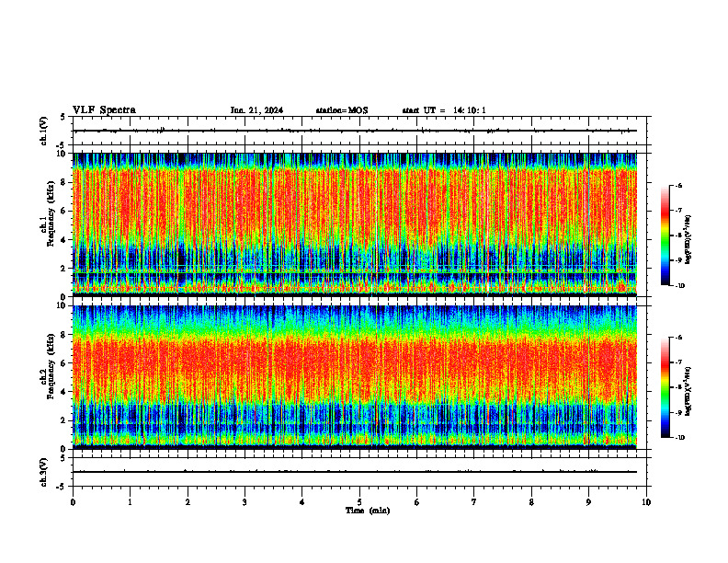Click the time axis tick label "7"
Viewport: 728px width, 563px height.
pos(474,502)
